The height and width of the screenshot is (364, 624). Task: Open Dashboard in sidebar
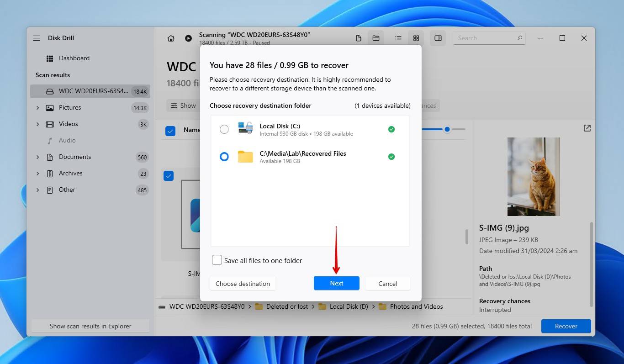click(x=74, y=58)
